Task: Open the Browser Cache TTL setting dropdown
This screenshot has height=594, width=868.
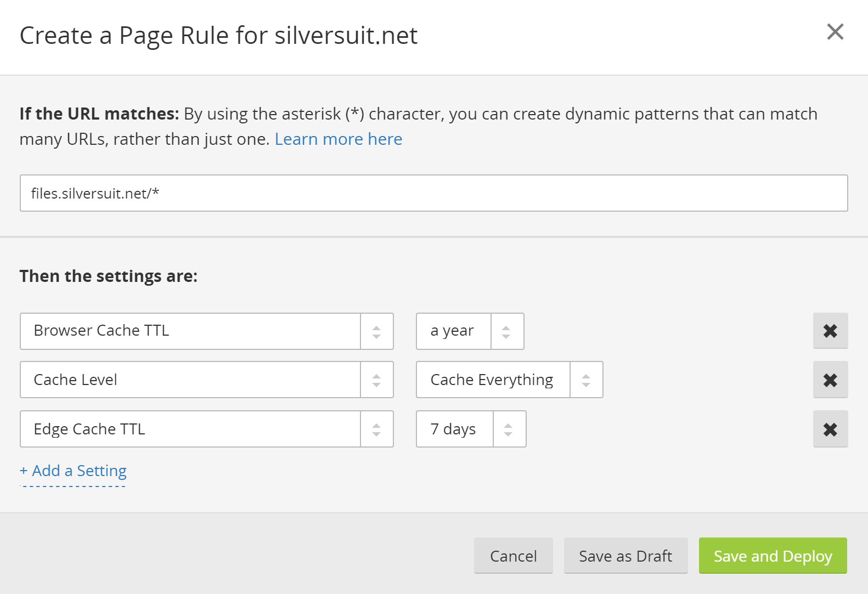Action: tap(190, 331)
